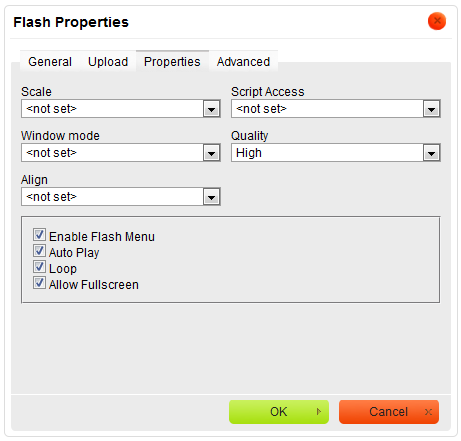Click the Script Access dropdown arrow button
461x441 pixels.
(431, 109)
